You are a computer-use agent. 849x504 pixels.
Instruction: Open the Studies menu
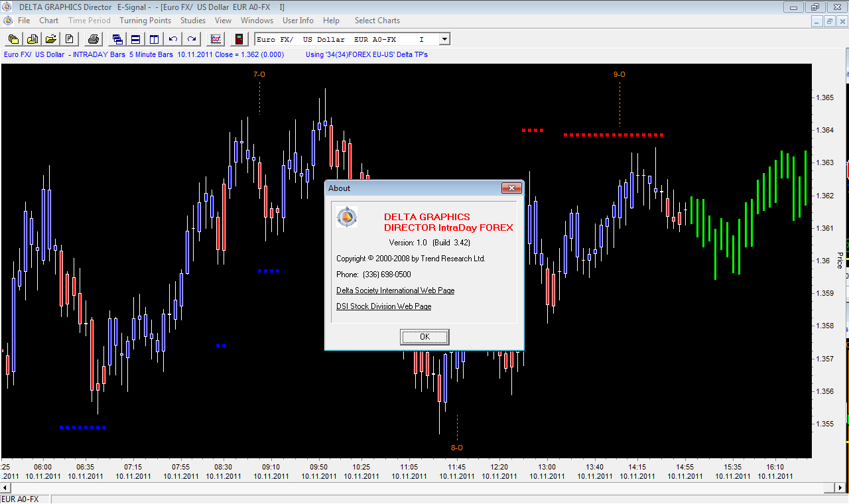click(193, 21)
